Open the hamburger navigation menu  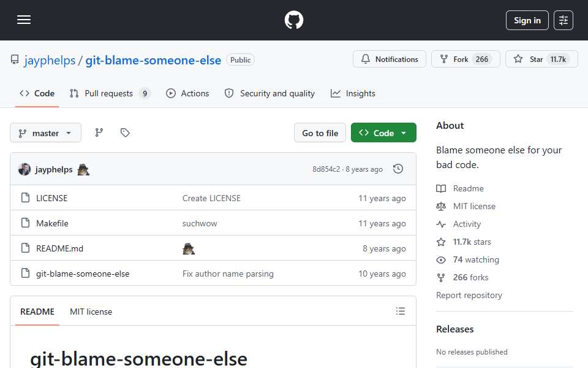[x=24, y=20]
